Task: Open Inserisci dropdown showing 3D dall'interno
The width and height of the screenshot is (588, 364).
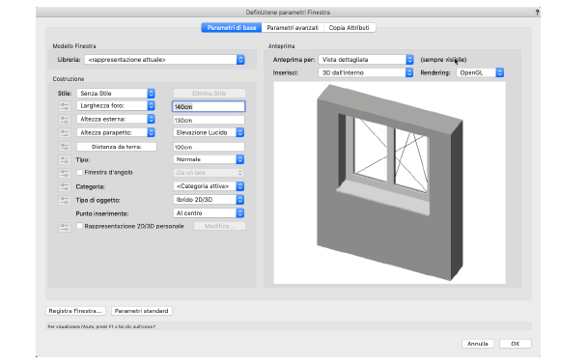Action: (366, 72)
